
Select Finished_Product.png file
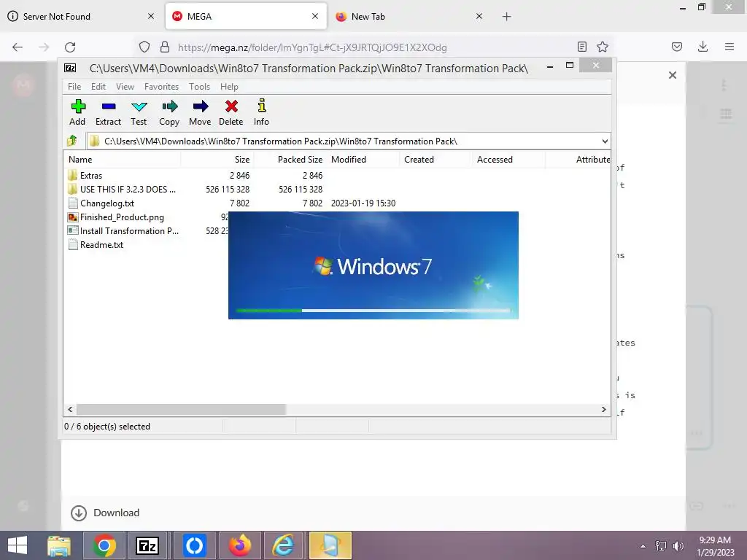coord(122,217)
